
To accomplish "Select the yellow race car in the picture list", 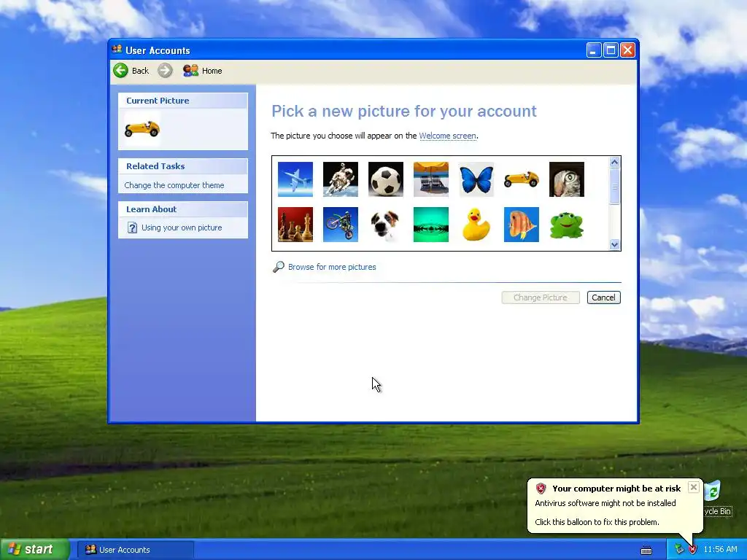I will (x=522, y=179).
